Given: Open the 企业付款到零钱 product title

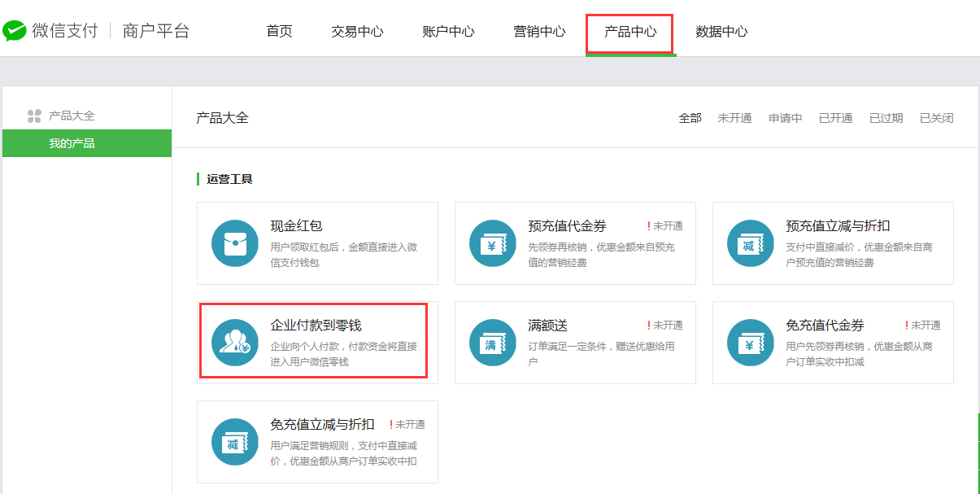Looking at the screenshot, I should tap(316, 326).
